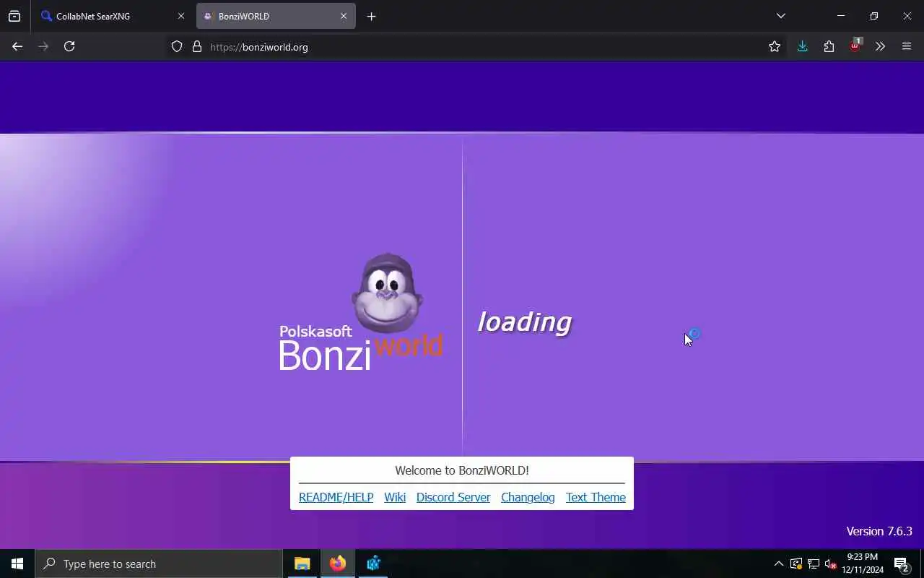Open the notifications action center

pos(901,564)
